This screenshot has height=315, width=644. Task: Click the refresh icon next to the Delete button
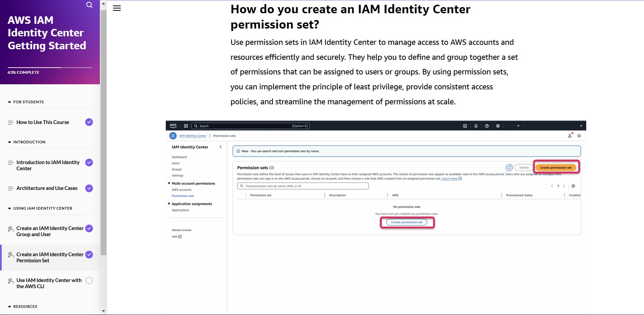click(x=509, y=168)
